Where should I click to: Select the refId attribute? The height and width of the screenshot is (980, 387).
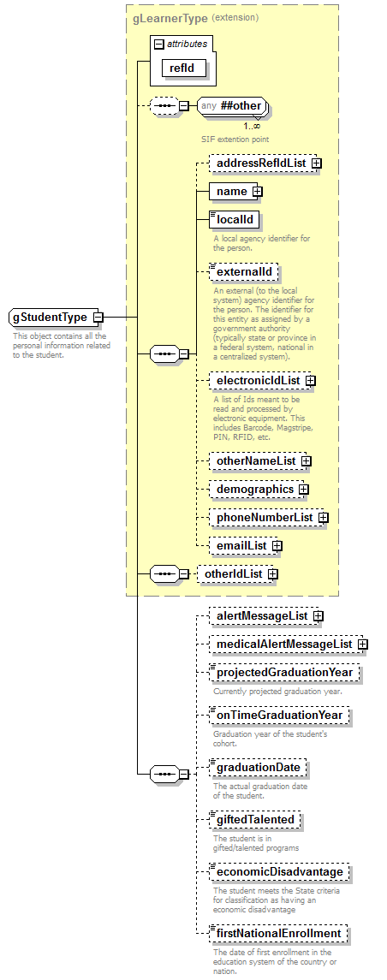click(x=184, y=68)
